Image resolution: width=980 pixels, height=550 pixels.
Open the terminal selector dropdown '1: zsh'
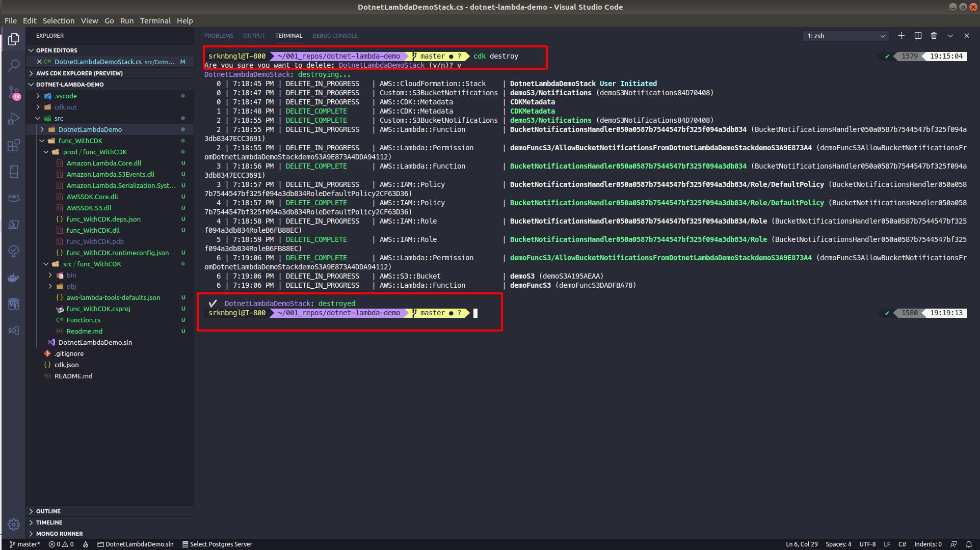click(x=845, y=36)
